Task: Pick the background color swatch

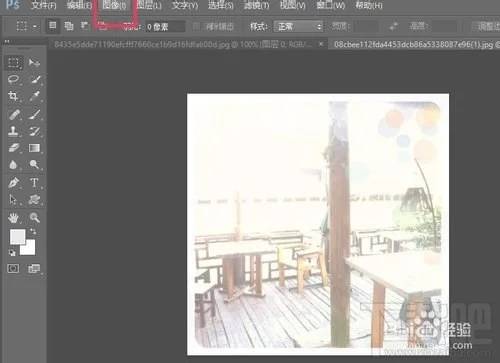Action: point(28,248)
